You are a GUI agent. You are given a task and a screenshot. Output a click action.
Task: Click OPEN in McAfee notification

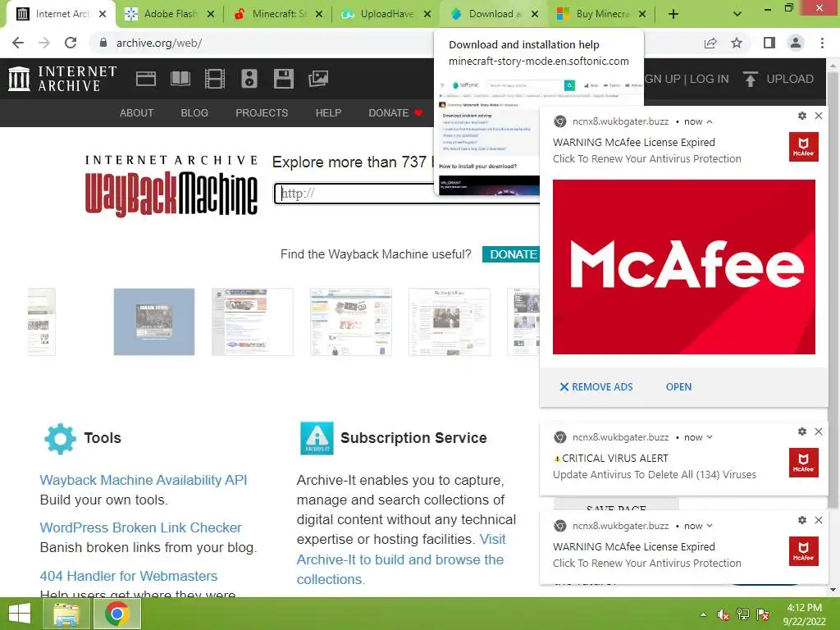(678, 387)
